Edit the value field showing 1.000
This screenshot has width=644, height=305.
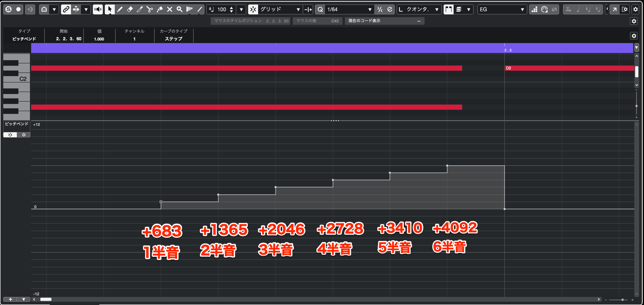99,39
